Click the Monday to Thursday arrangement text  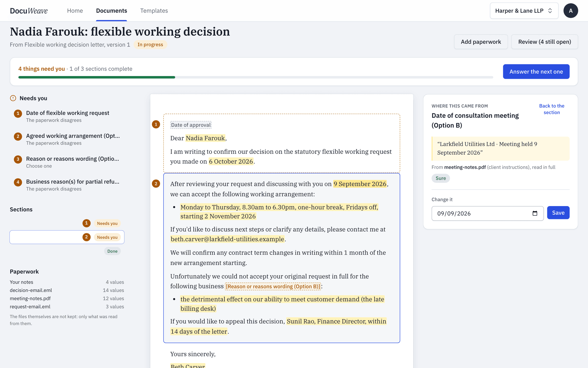point(279,211)
